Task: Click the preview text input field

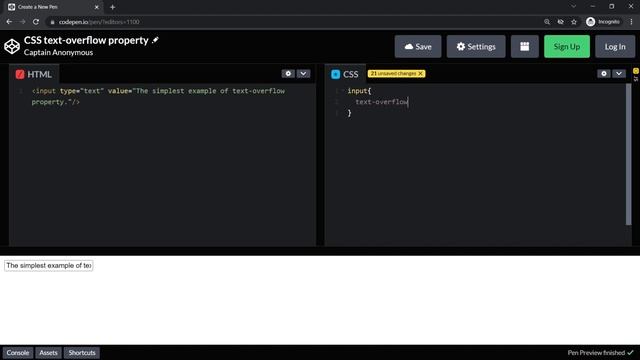Action: pyautogui.click(x=49, y=266)
